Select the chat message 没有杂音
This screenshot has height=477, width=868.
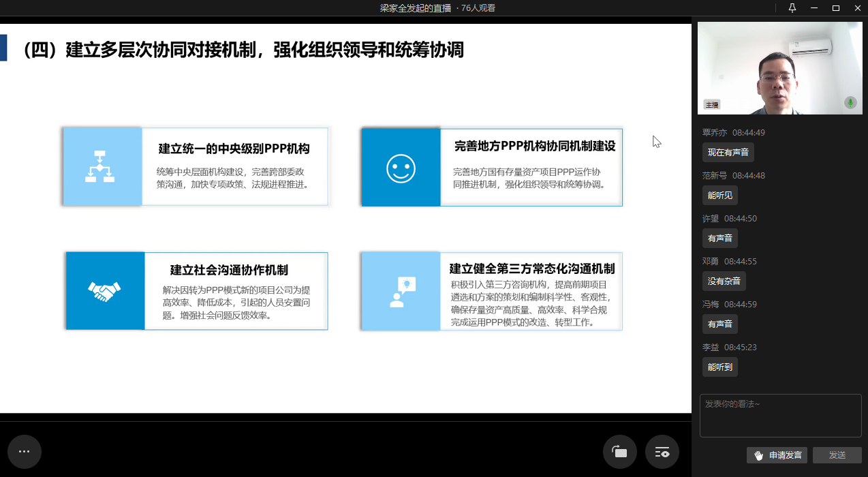pos(724,281)
